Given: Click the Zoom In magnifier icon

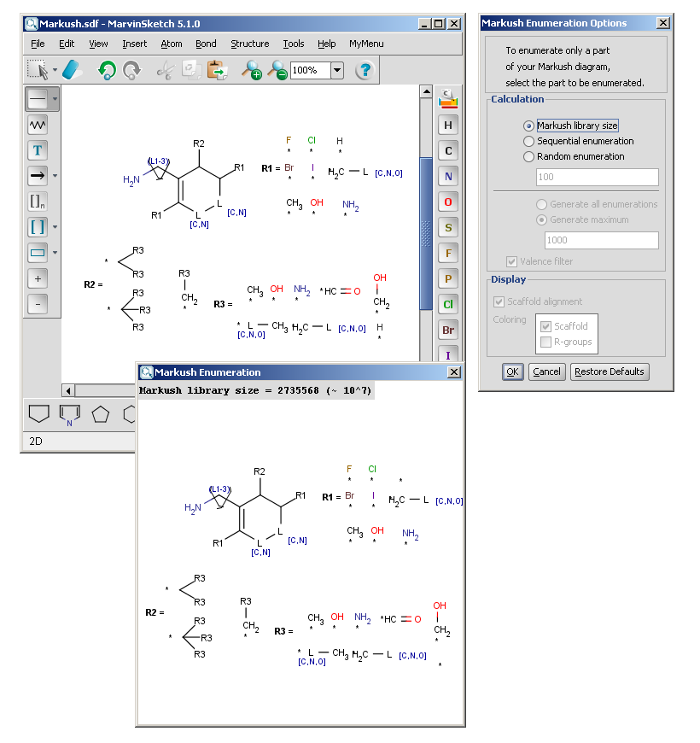Looking at the screenshot, I should pyautogui.click(x=252, y=70).
